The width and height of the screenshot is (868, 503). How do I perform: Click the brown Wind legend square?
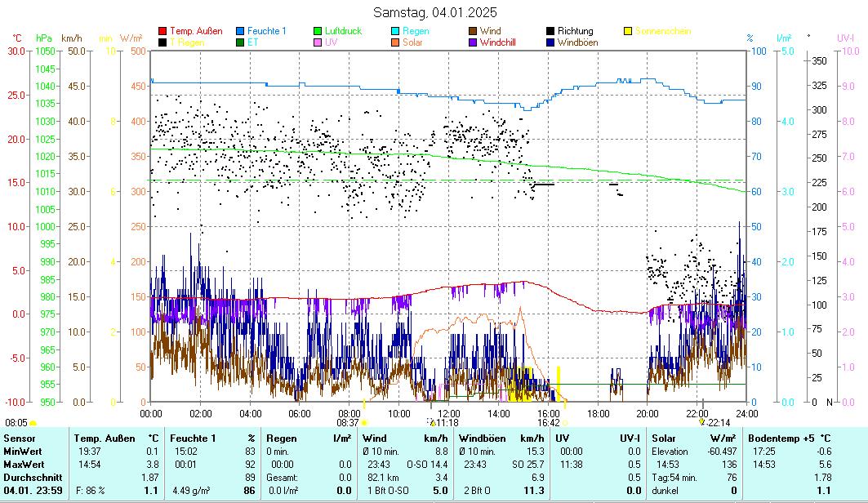pyautogui.click(x=473, y=31)
